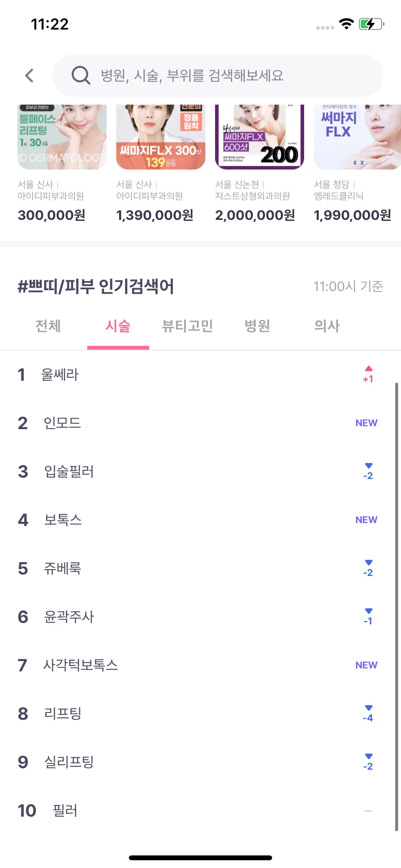This screenshot has height=868, width=401.
Task: Focus the hospital and procedure search field
Action: click(x=218, y=76)
